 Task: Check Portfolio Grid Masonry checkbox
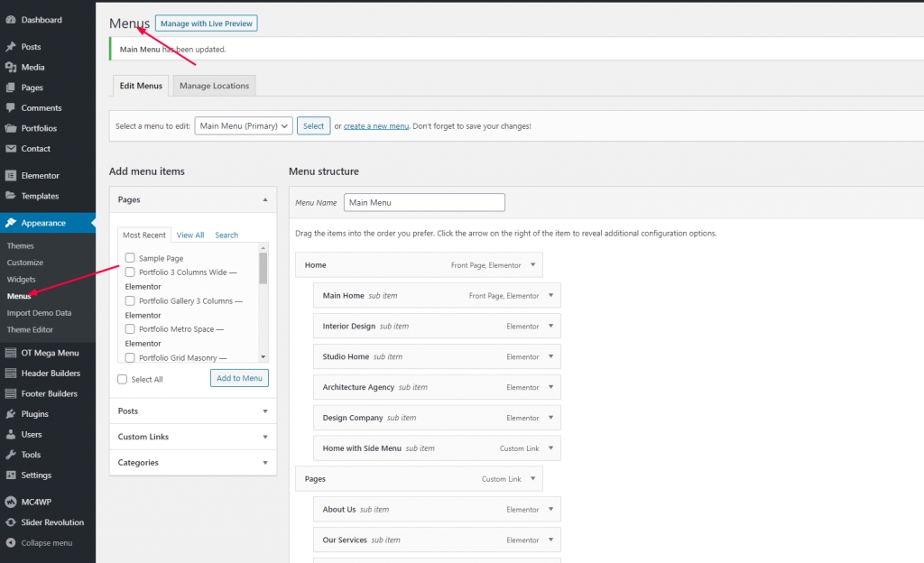pos(130,357)
